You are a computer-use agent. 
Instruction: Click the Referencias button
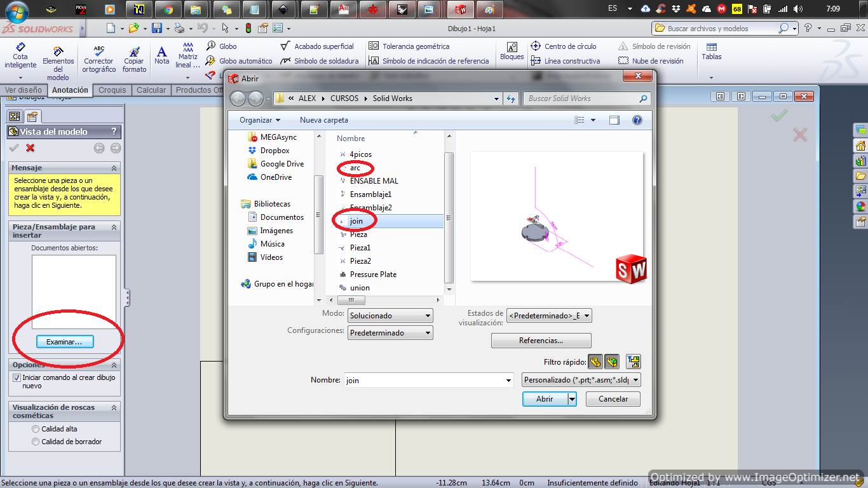click(541, 341)
